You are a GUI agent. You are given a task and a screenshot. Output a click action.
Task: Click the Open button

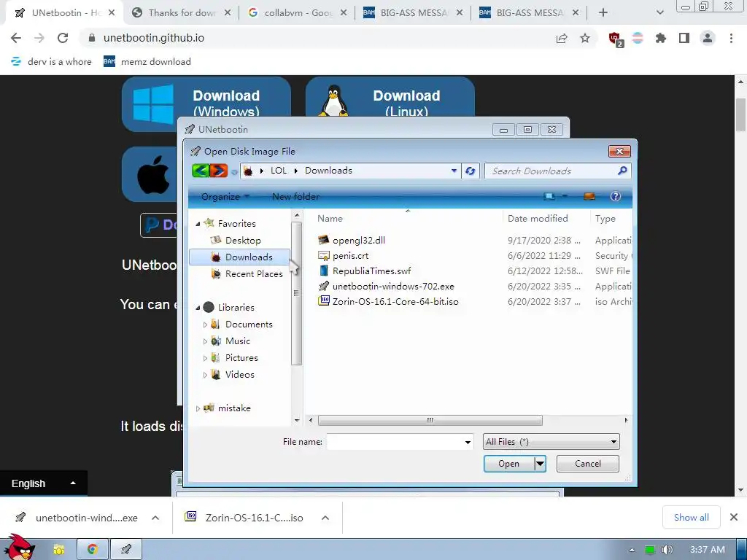(508, 464)
